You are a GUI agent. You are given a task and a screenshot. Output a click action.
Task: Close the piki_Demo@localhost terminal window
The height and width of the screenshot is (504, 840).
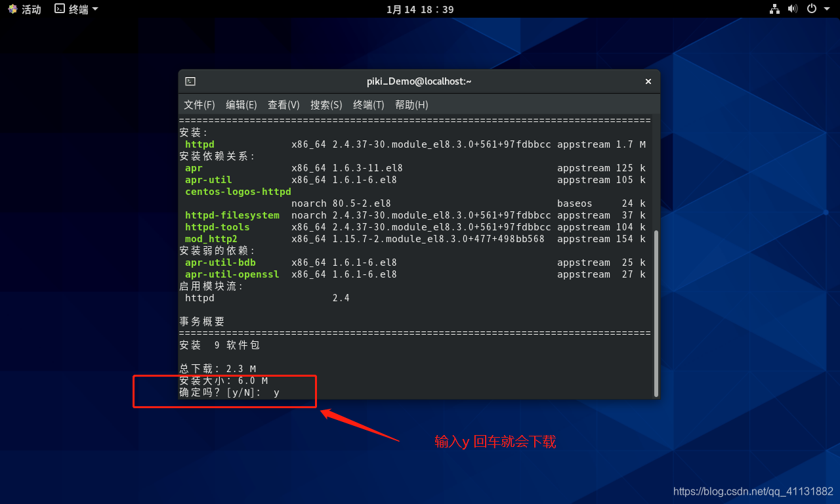click(x=648, y=81)
